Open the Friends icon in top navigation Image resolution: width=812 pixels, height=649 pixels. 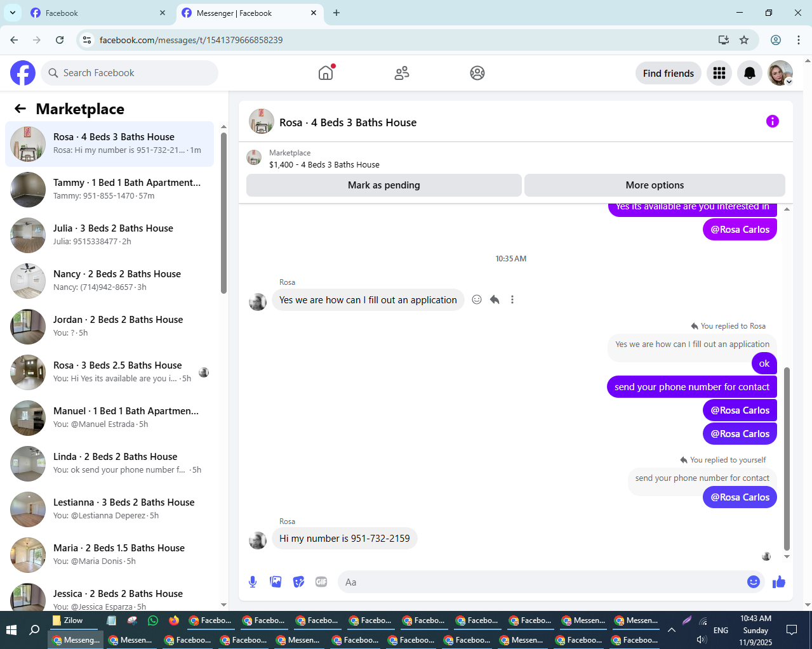coord(402,73)
